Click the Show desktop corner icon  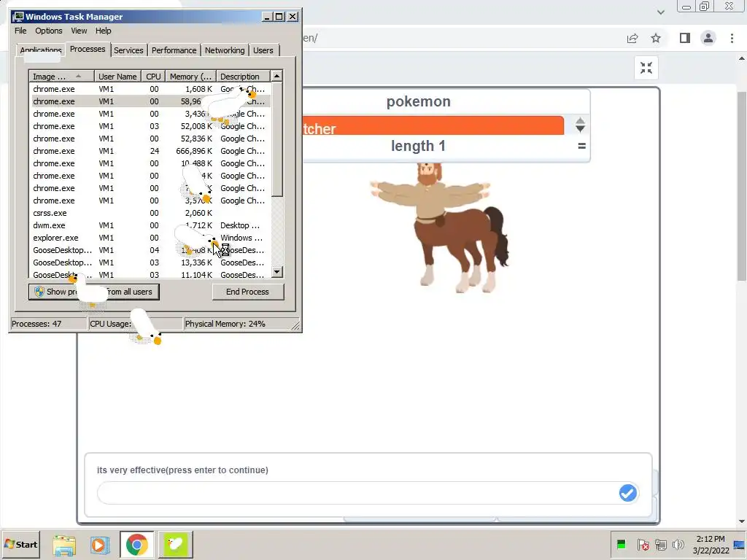click(x=740, y=545)
